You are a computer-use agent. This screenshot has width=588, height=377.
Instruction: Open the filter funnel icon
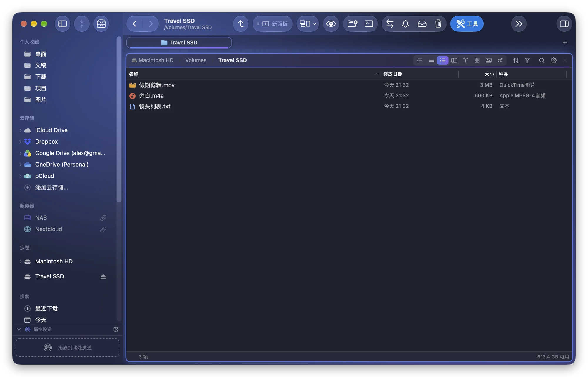click(527, 60)
